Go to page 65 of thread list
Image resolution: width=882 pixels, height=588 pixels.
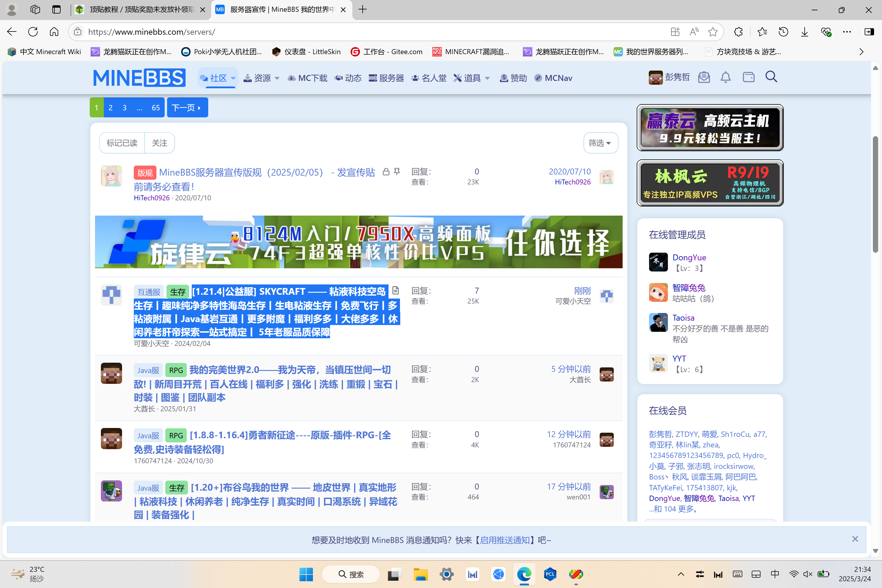pos(156,108)
